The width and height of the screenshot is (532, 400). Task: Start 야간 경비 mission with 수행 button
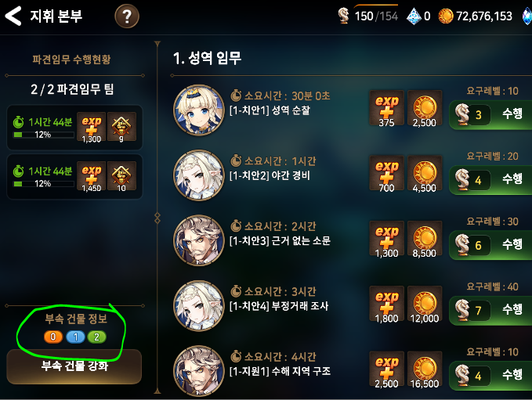[x=490, y=180]
